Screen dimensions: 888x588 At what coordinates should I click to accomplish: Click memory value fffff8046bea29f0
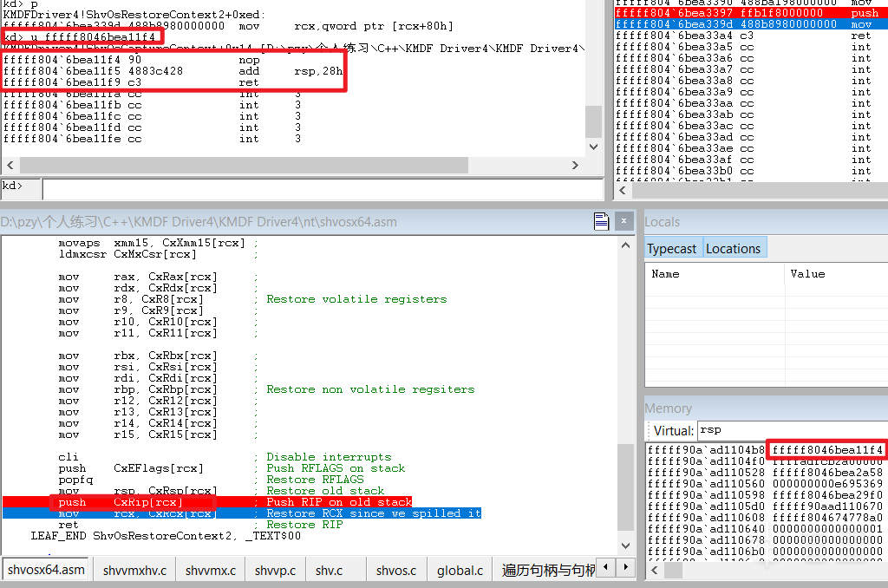tap(826, 495)
